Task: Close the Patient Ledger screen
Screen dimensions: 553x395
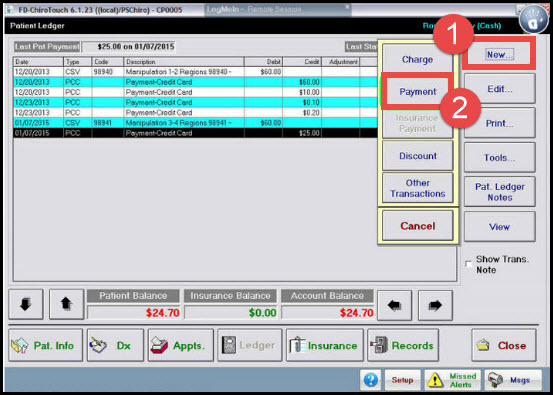Action: coord(504,345)
